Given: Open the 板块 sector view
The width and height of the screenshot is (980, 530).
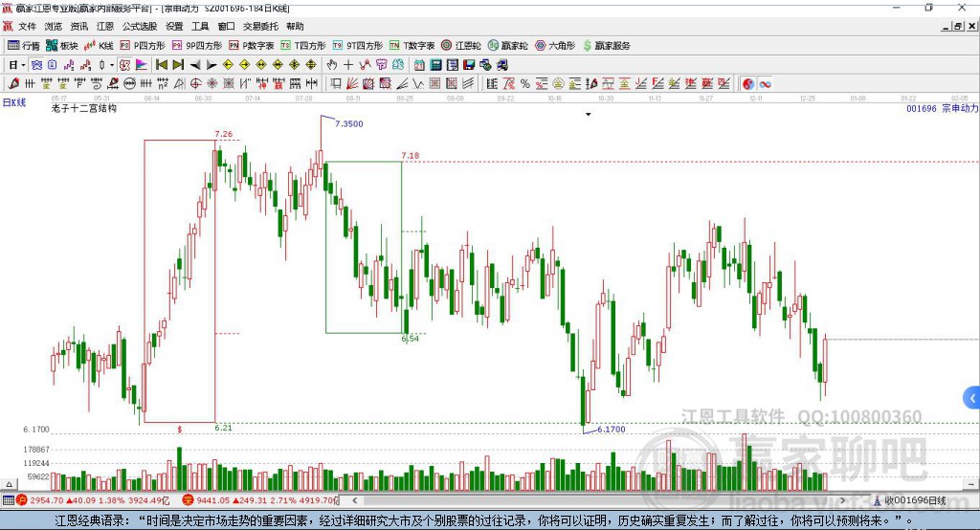Looking at the screenshot, I should [61, 46].
